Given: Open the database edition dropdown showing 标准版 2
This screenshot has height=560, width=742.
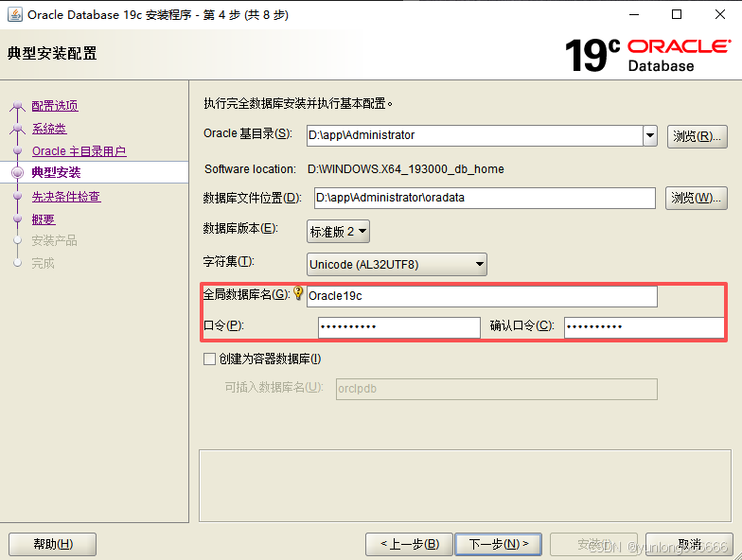Looking at the screenshot, I should [x=338, y=231].
